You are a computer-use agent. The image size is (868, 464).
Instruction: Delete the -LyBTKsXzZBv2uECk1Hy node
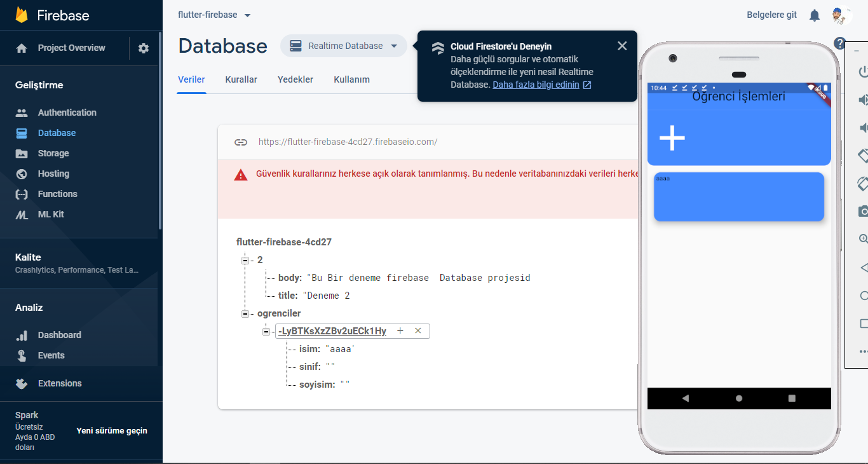[x=418, y=331]
